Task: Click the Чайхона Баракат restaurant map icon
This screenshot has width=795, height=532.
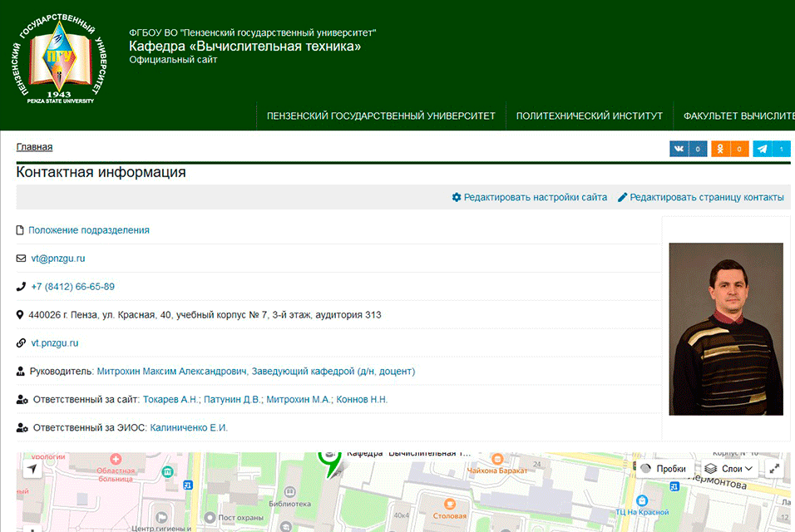Action: [x=497, y=459]
